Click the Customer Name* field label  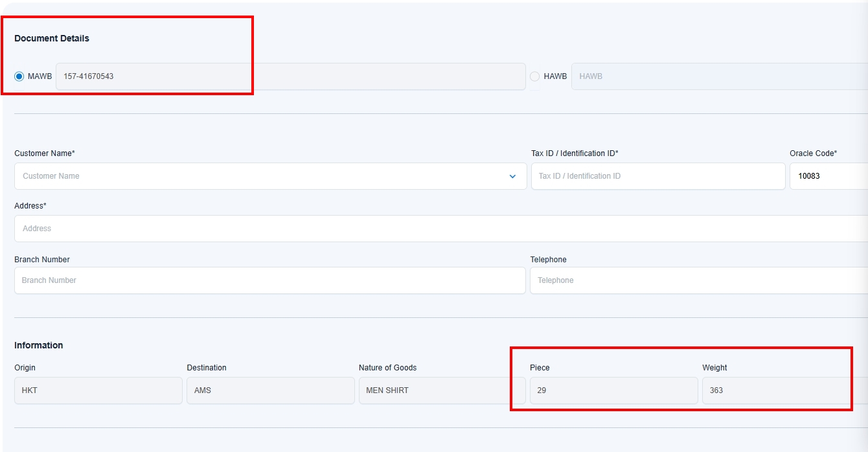click(x=45, y=153)
